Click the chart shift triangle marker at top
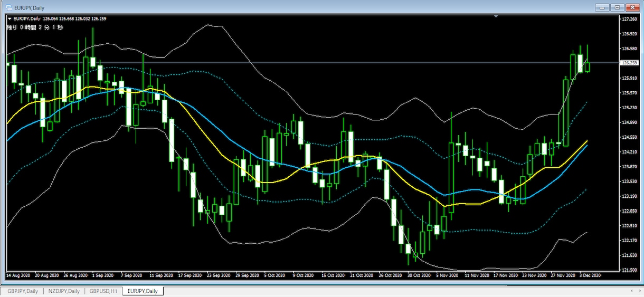644x297 pixels. pos(496,16)
